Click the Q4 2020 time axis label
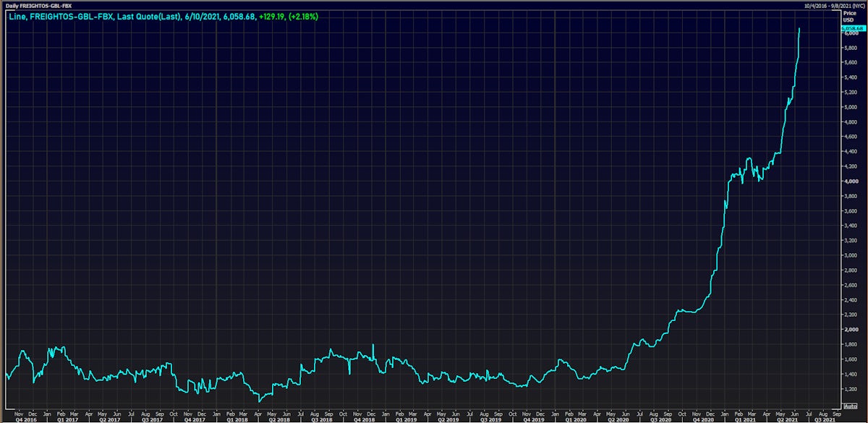This screenshot has width=868, height=423. pyautogui.click(x=704, y=419)
